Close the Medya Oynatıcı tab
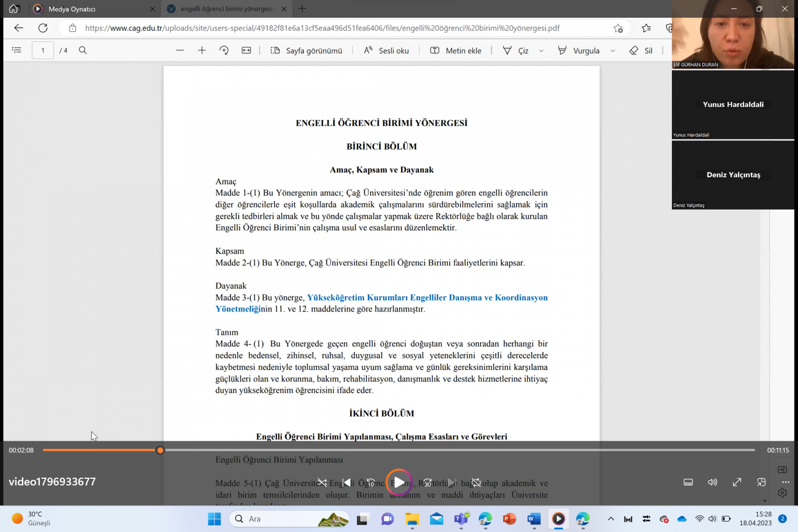The image size is (798, 532). point(153,9)
